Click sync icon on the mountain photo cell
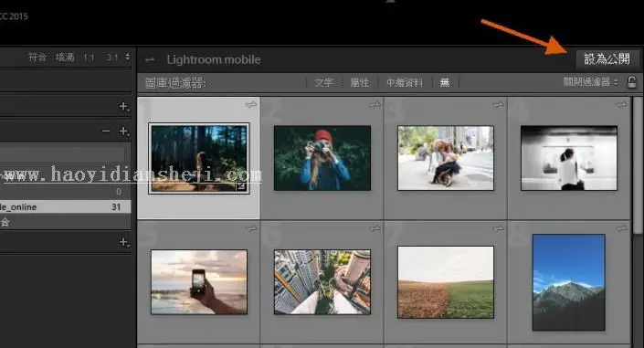Viewport: 644px width, 348px height. [622, 229]
